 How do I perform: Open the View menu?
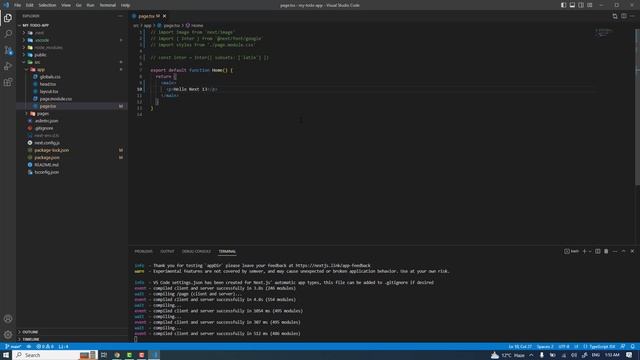(x=66, y=5)
